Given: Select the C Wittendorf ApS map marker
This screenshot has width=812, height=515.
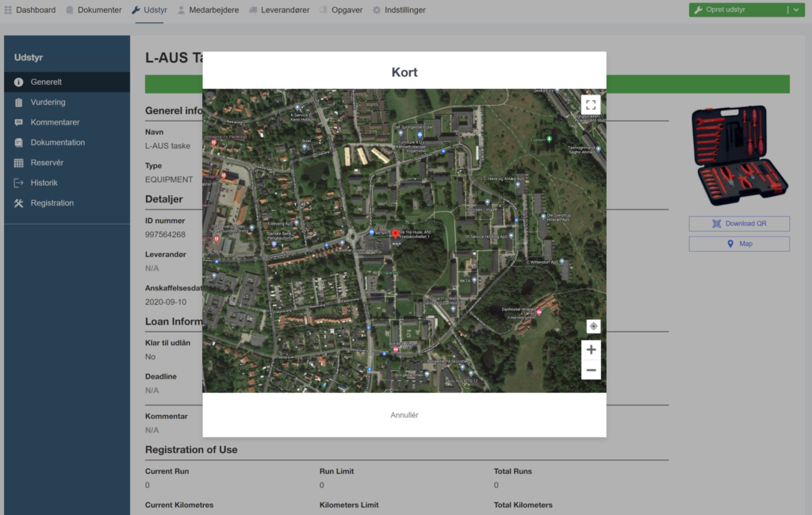Looking at the screenshot, I should coord(562,262).
